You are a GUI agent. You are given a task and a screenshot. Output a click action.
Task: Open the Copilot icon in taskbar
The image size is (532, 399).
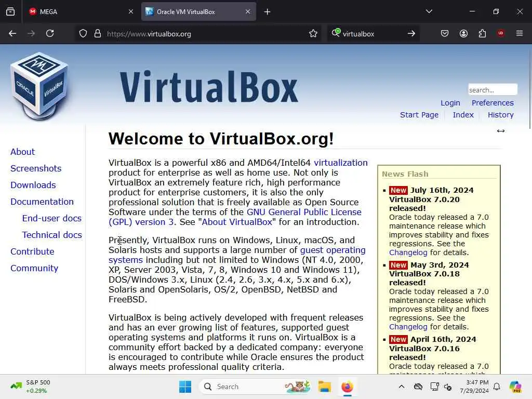point(515,387)
